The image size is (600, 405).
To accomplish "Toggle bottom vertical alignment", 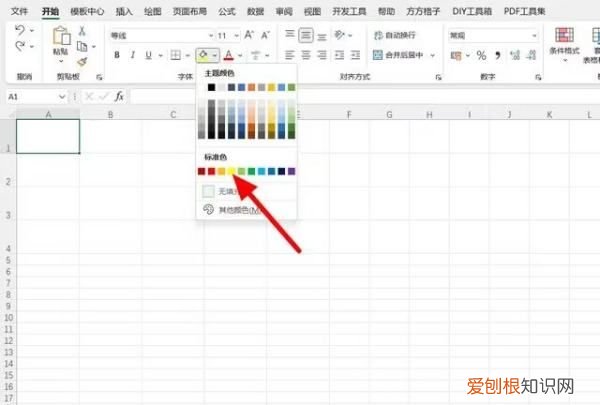I will [x=322, y=36].
